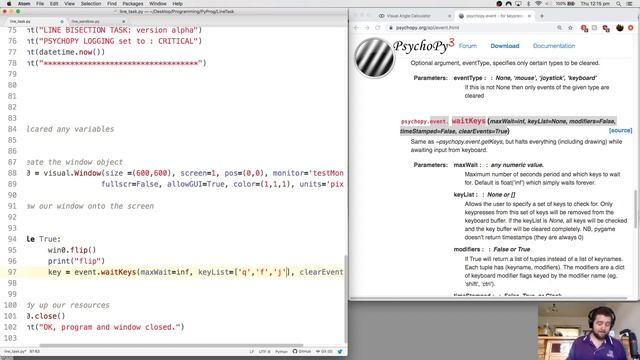Click Wi-Fi icon in menu bar
Viewport: 640px width, 360px height.
click(538, 4)
